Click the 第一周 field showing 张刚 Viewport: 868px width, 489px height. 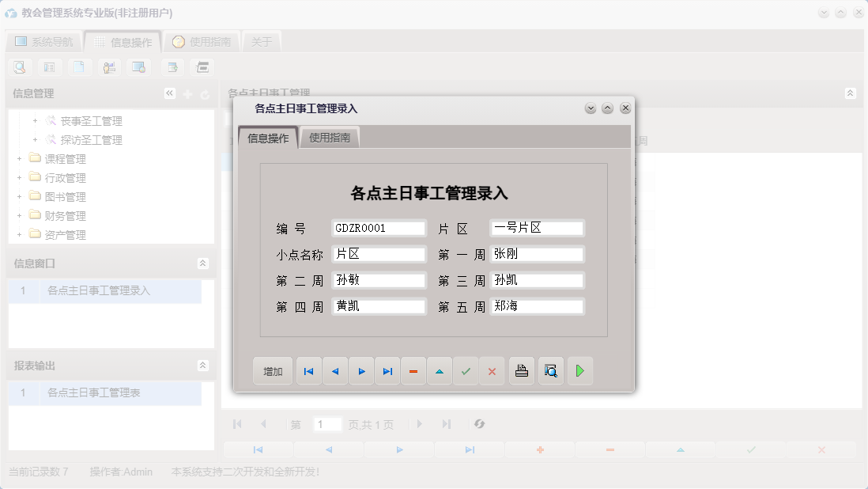pyautogui.click(x=537, y=254)
